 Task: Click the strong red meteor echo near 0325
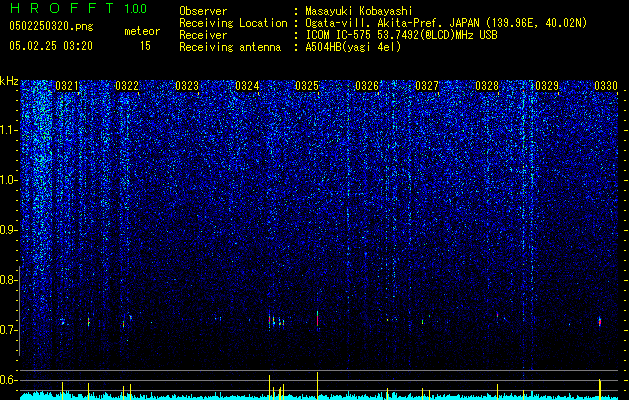click(x=317, y=320)
